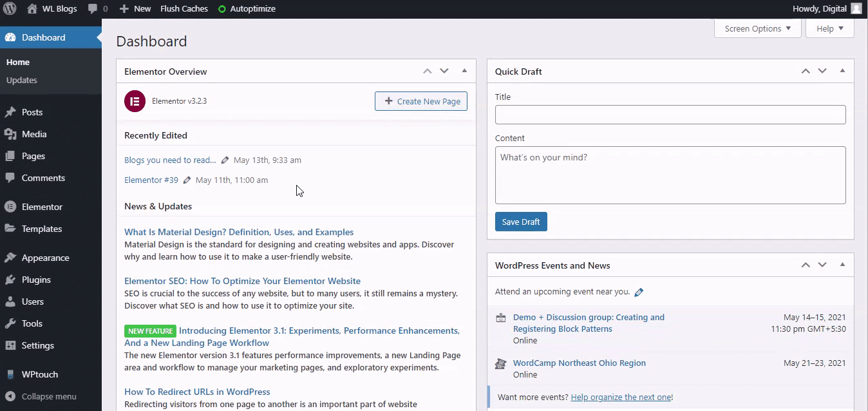Click the Save Draft button

click(x=521, y=222)
